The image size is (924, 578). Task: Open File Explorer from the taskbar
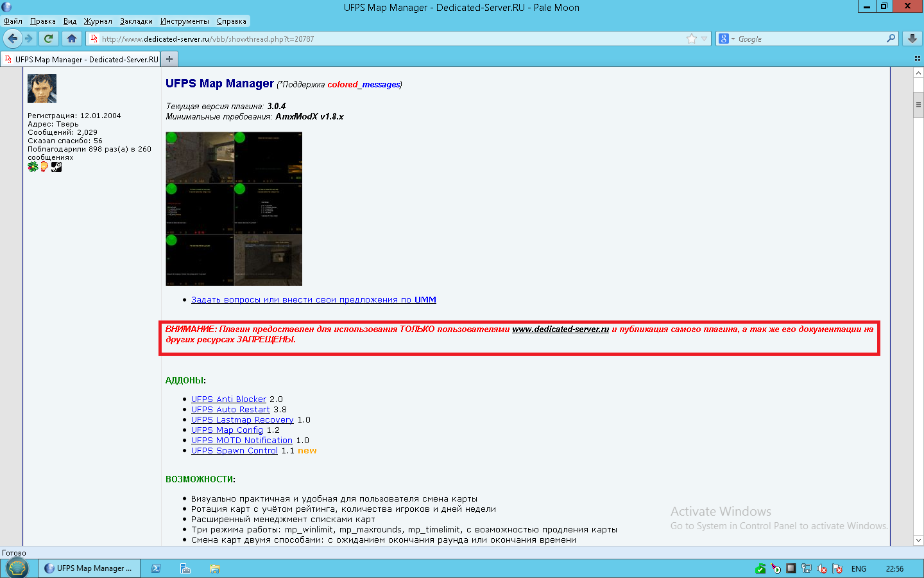click(215, 568)
